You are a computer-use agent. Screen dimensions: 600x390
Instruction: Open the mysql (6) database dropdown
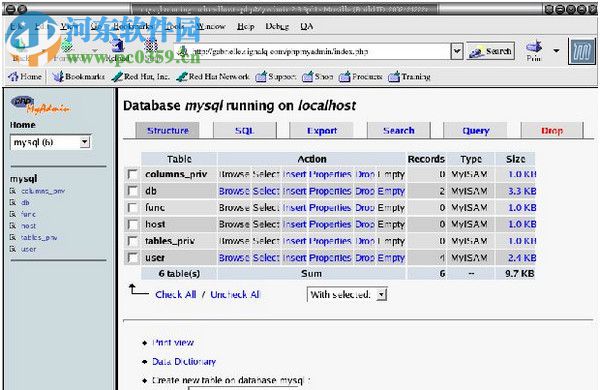[50, 142]
